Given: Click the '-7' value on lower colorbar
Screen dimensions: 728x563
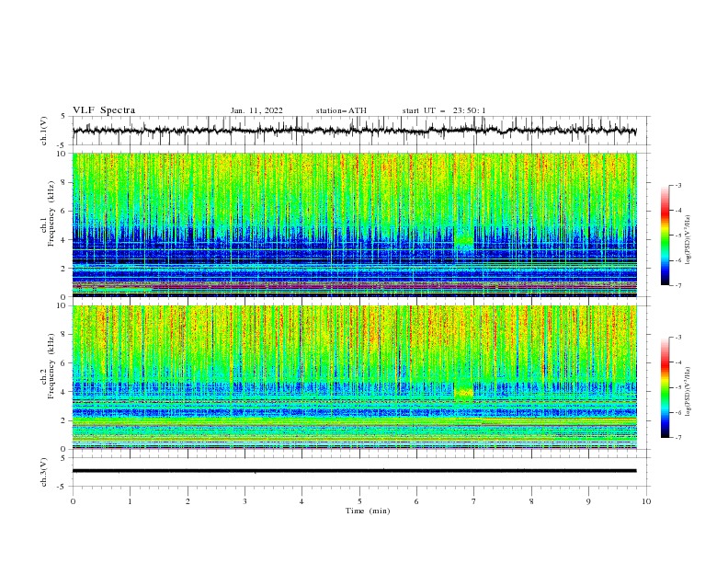Looking at the screenshot, I should 677,438.
